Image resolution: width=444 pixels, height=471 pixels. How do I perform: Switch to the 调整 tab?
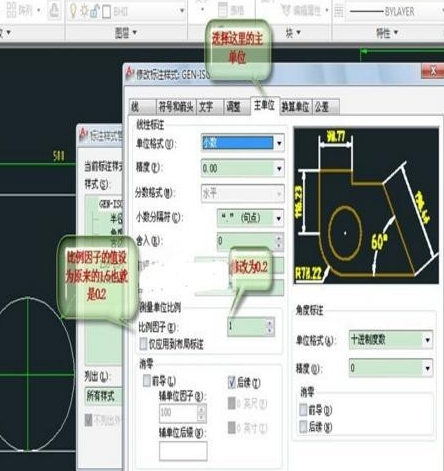(236, 107)
